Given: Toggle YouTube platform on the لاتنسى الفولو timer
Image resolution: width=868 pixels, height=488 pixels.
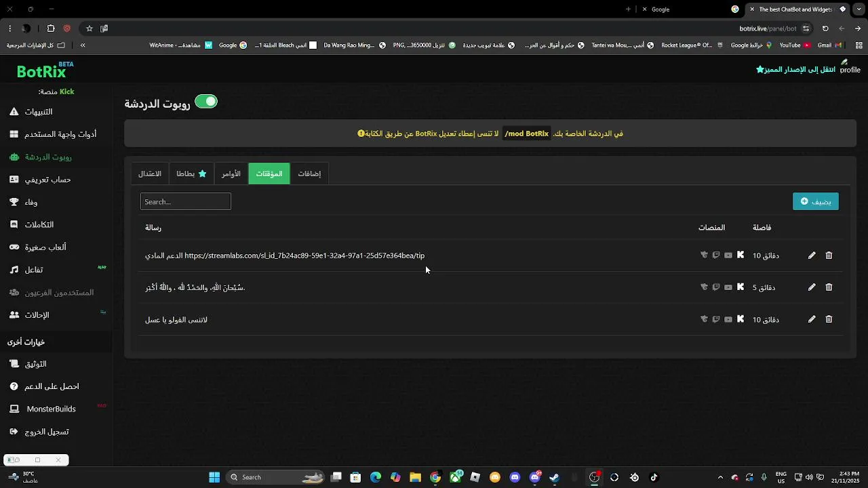Looking at the screenshot, I should pos(728,319).
